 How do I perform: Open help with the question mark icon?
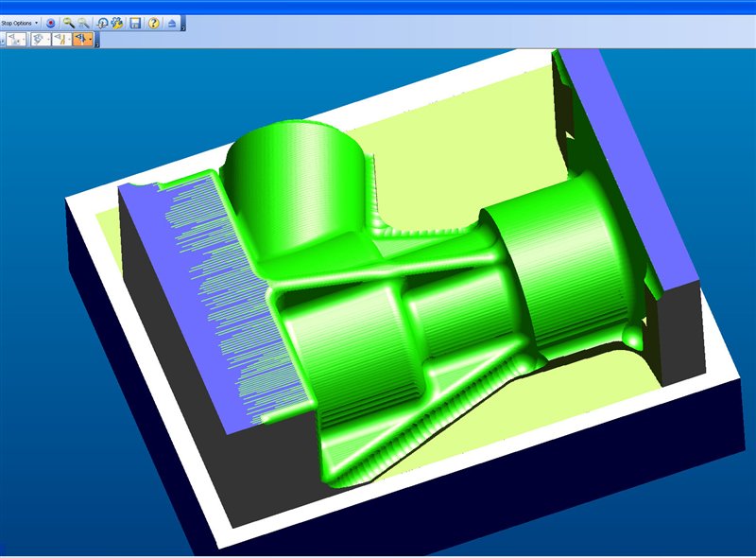click(x=153, y=22)
